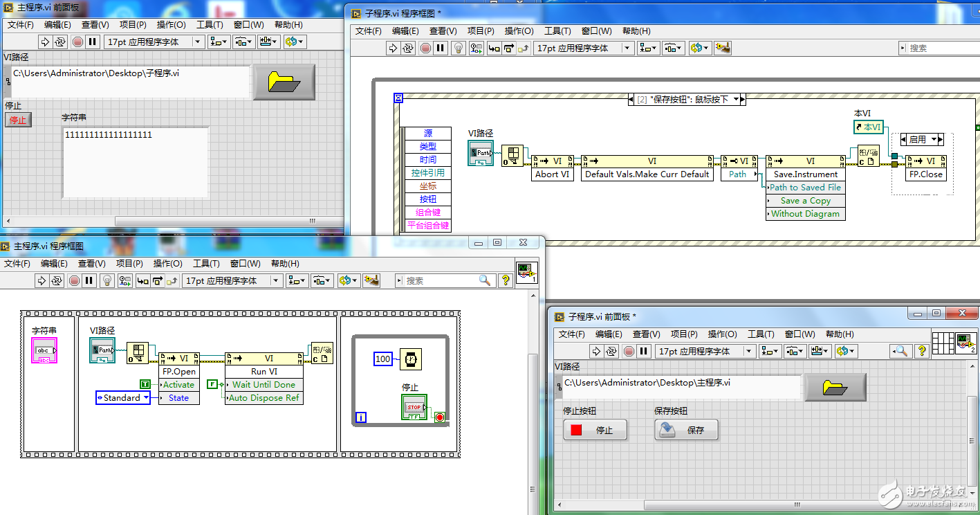The height and width of the screenshot is (515, 980).
Task: Open font dropdown in 主程序.vi front panel toolbar
Action: pos(198,42)
